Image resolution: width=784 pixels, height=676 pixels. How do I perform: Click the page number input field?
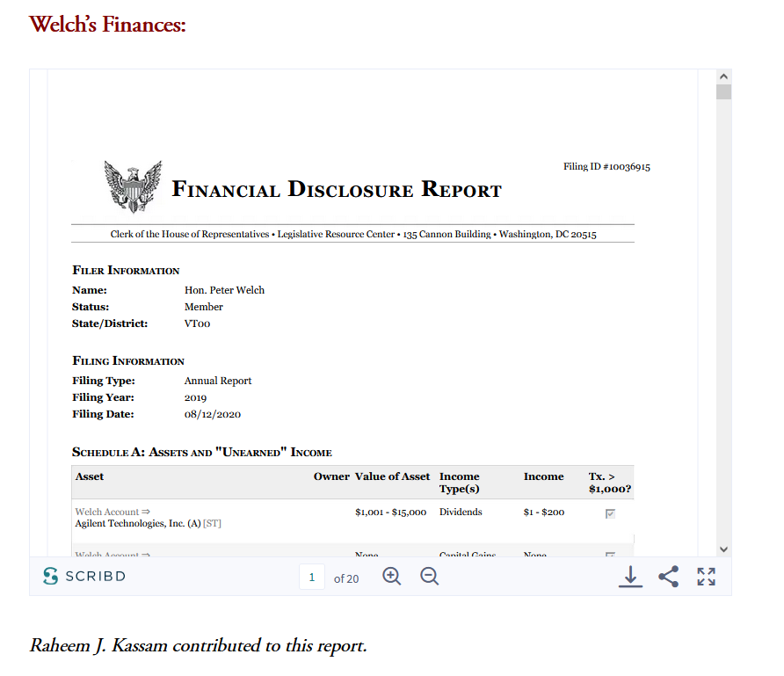[312, 577]
